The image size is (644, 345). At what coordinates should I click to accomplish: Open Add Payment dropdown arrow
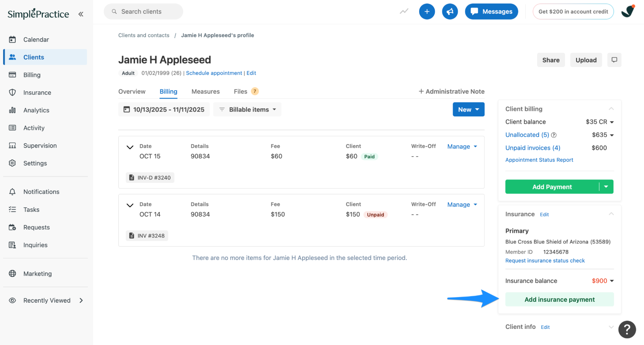[x=606, y=187]
